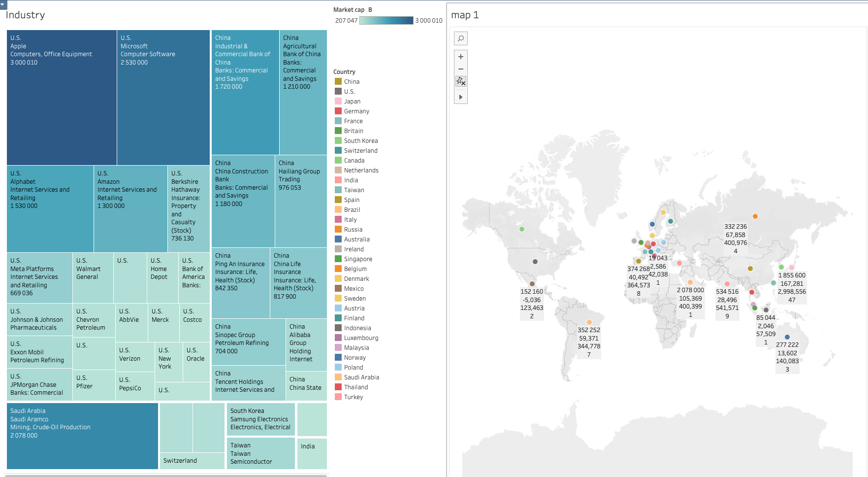868x477 pixels.
Task: Select Australia in the Country legend
Action: tap(356, 239)
